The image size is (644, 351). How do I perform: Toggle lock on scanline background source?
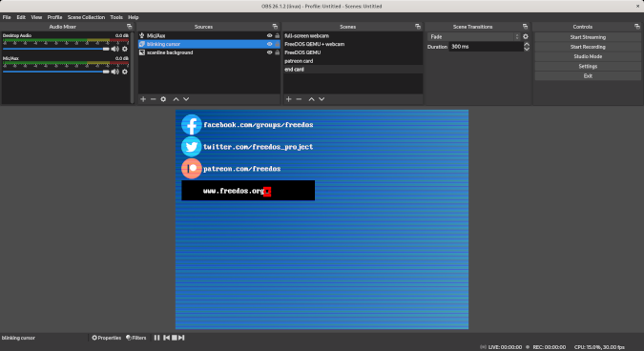click(278, 52)
